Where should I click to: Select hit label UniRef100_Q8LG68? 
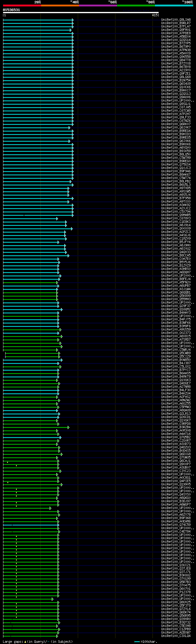pyautogui.click(x=176, y=77)
